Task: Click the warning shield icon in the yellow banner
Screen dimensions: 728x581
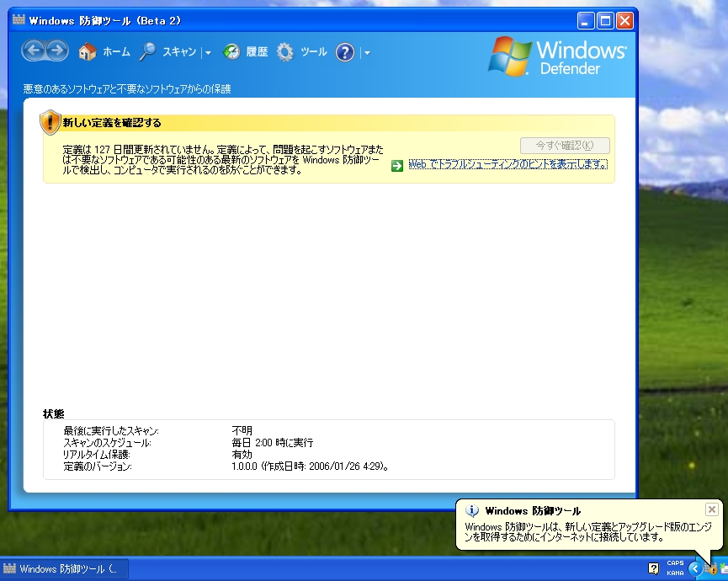Action: (x=50, y=122)
